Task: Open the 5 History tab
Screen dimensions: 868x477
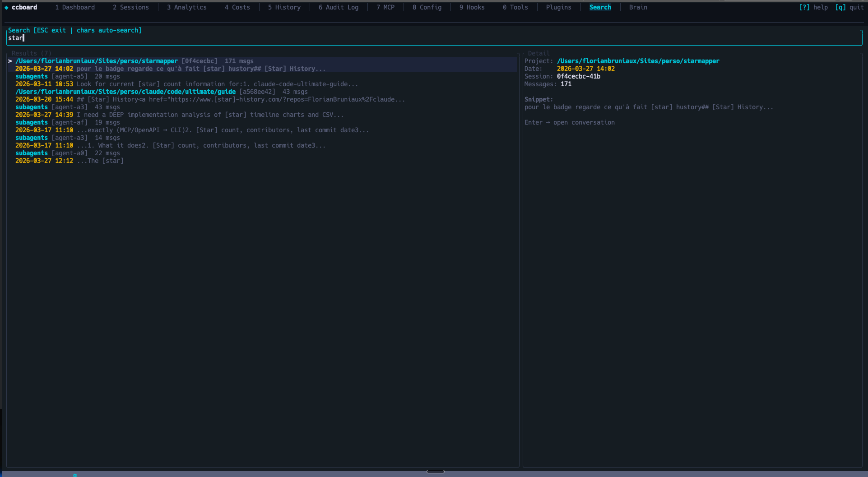Action: pos(284,8)
